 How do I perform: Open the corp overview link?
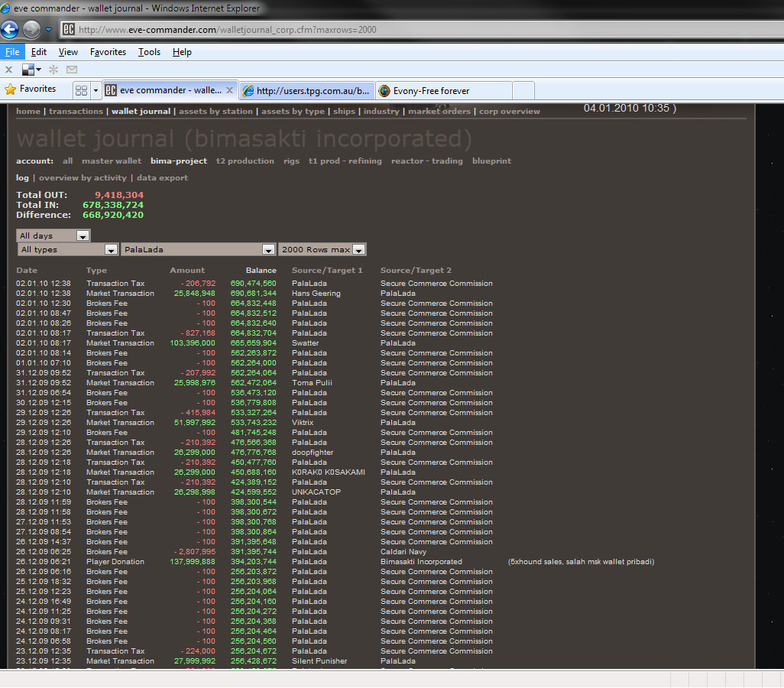(510, 111)
